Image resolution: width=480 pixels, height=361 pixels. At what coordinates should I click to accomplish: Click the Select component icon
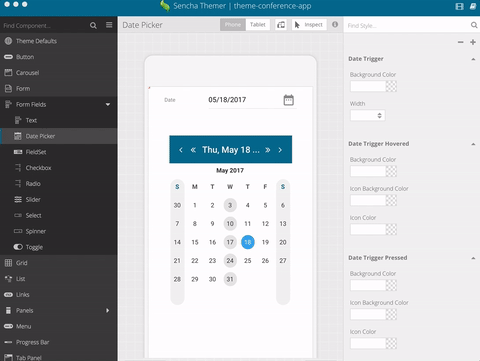18,215
